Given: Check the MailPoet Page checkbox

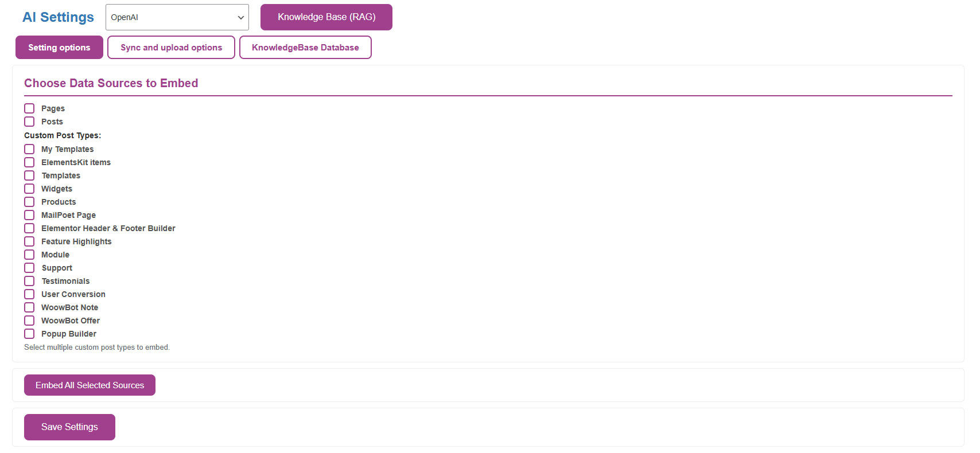Looking at the screenshot, I should pyautogui.click(x=29, y=215).
